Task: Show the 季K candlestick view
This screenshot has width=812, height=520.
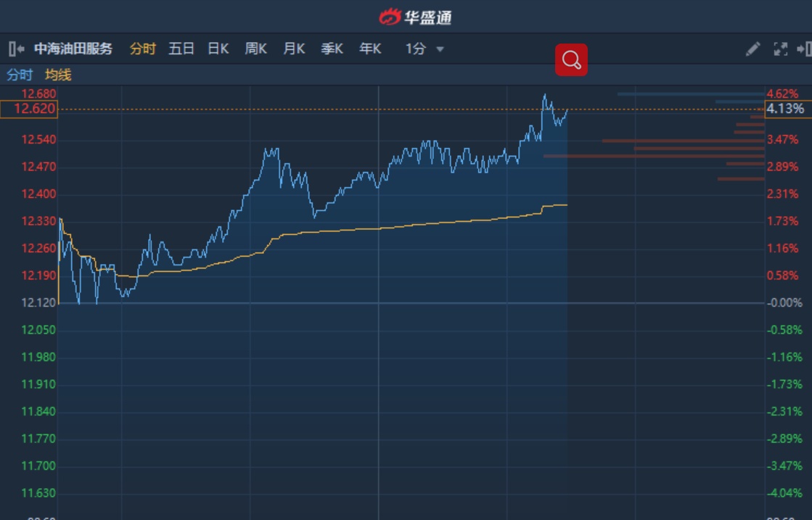Action: [x=332, y=49]
